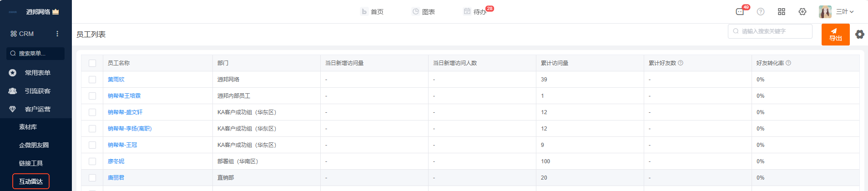868x191 pixels.
Task: Click the orange 导出 button
Action: tap(835, 35)
